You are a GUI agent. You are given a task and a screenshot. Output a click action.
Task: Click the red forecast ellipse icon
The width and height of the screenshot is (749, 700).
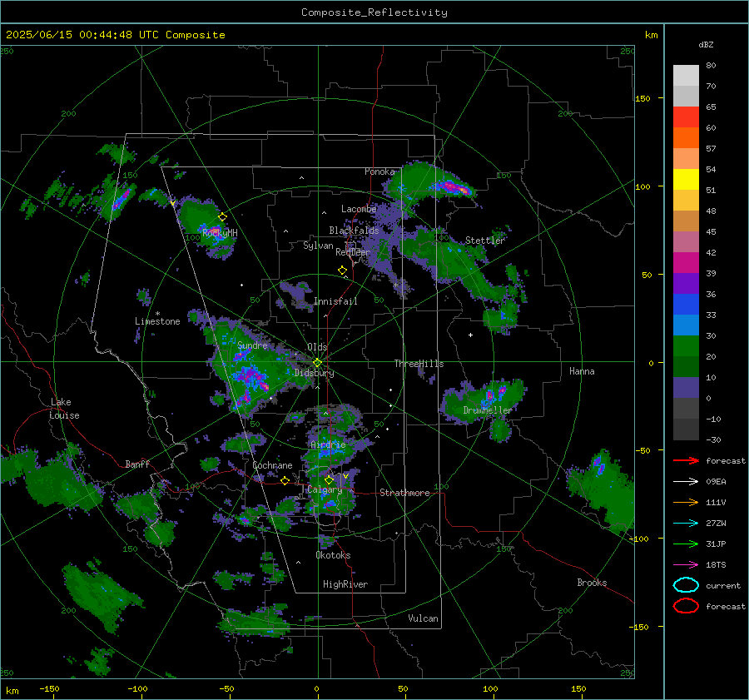point(686,606)
